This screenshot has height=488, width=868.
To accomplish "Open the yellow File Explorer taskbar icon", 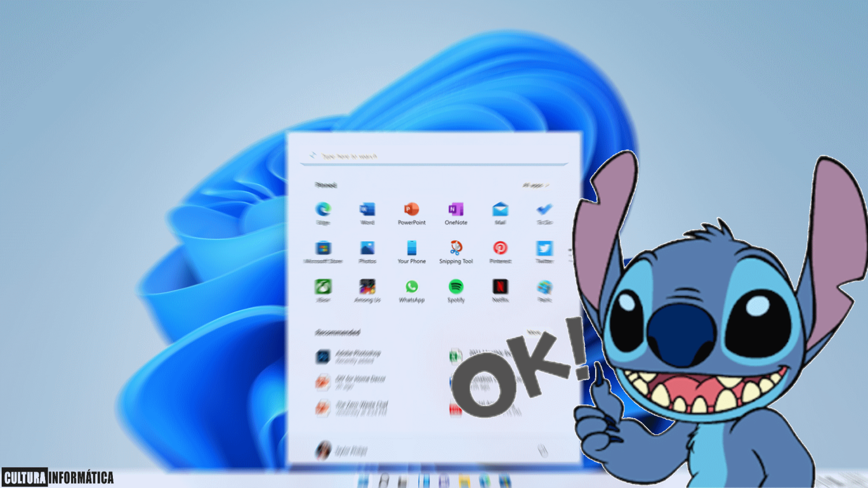I will 464,480.
